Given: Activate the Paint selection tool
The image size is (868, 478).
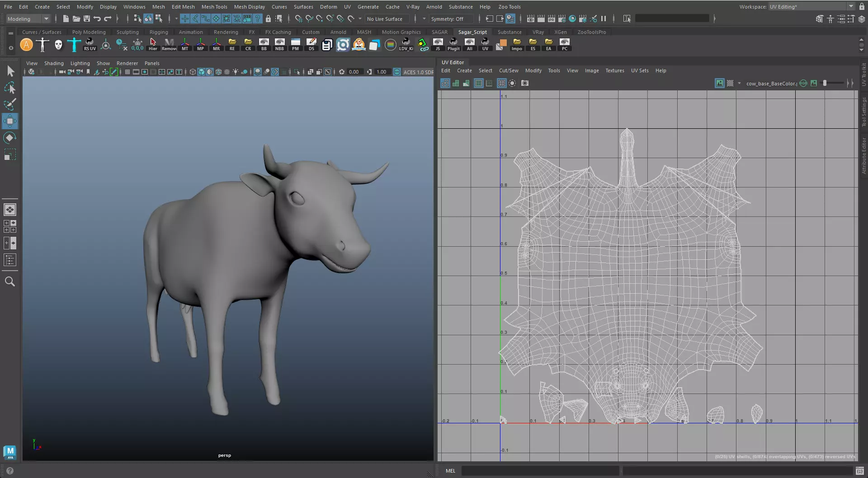Looking at the screenshot, I should click(10, 104).
